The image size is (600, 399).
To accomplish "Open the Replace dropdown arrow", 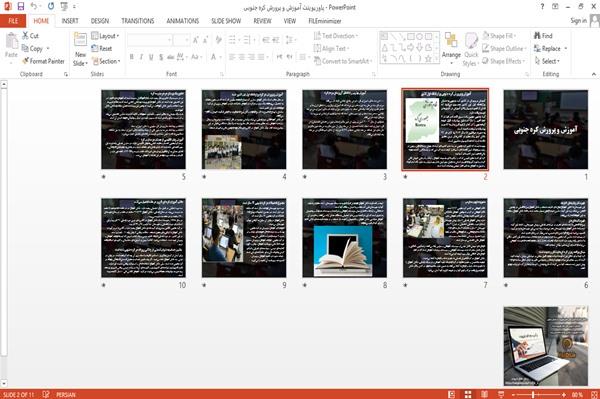I will coord(566,49).
